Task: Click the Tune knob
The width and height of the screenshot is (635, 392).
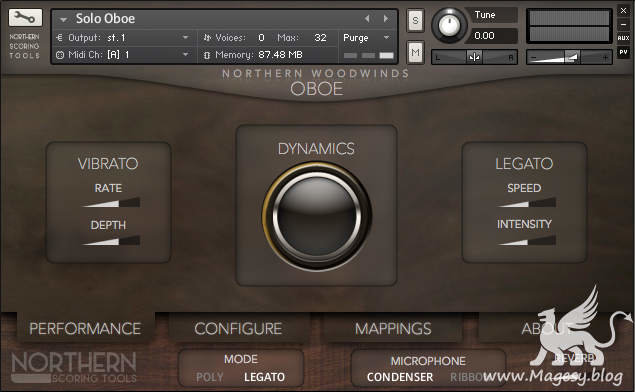Action: pos(449,25)
